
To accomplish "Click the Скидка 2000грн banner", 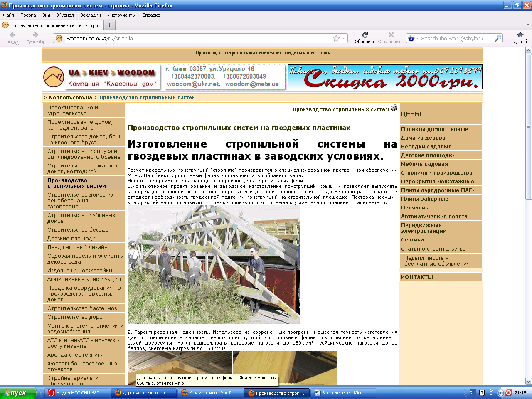I will 385,77.
